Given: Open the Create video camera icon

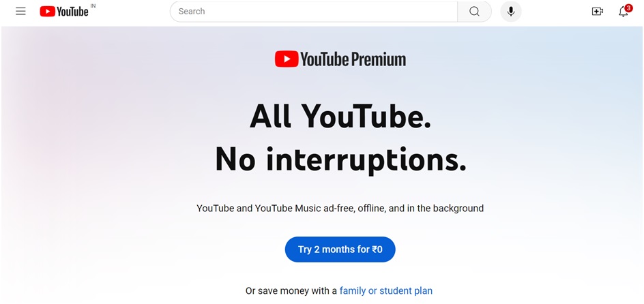Looking at the screenshot, I should (597, 12).
